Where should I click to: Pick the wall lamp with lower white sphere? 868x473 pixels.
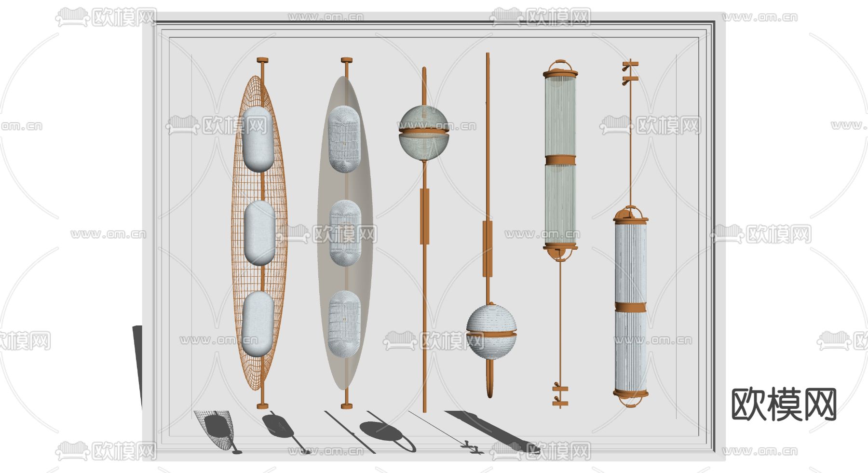pos(490,225)
